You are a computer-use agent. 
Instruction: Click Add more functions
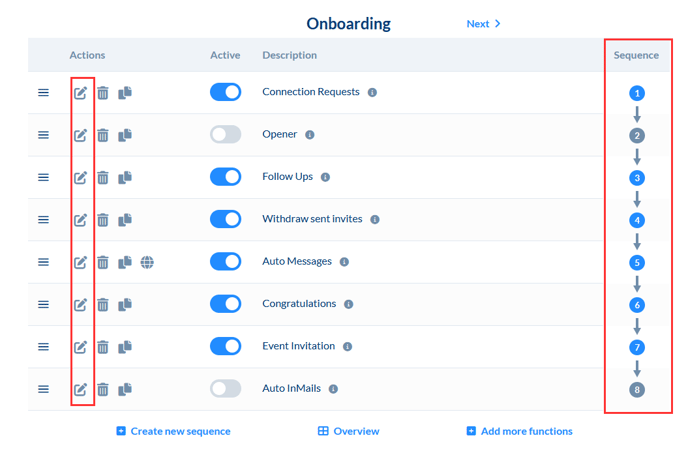pos(519,431)
